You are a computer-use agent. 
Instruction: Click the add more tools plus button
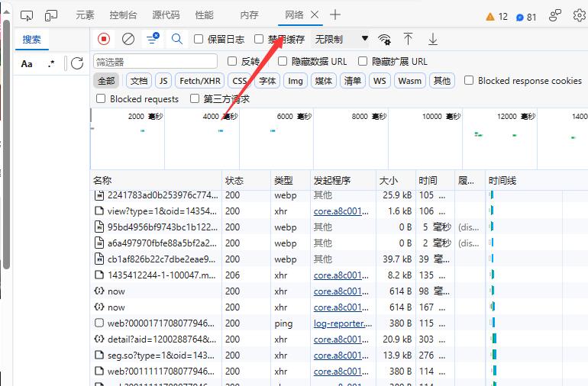[x=335, y=14]
